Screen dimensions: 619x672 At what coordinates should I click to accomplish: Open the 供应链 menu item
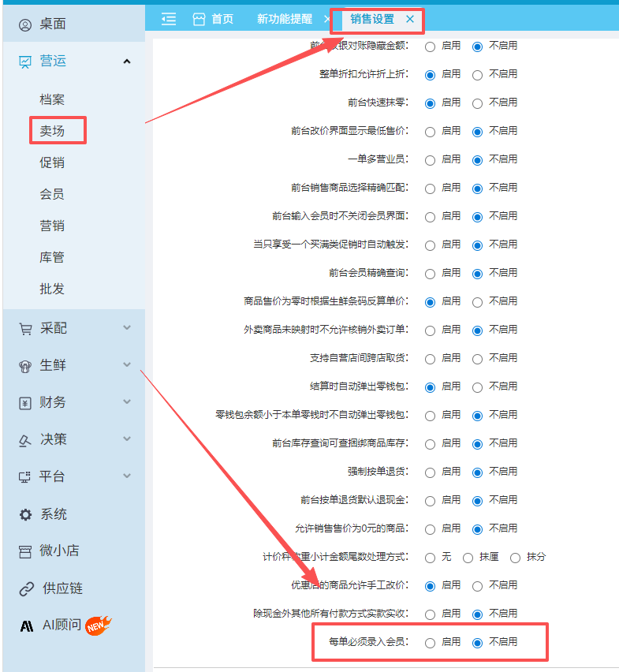pyautogui.click(x=62, y=588)
